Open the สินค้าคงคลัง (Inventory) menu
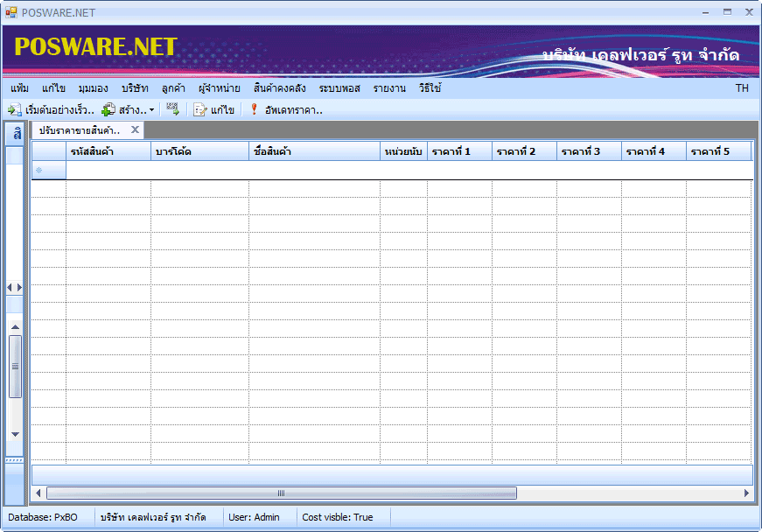762x532 pixels. (x=279, y=88)
